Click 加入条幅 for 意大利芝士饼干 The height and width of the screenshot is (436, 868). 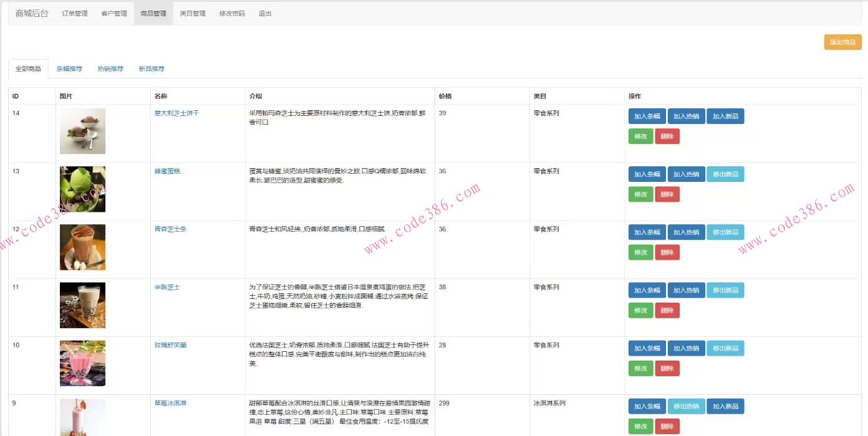tap(647, 116)
